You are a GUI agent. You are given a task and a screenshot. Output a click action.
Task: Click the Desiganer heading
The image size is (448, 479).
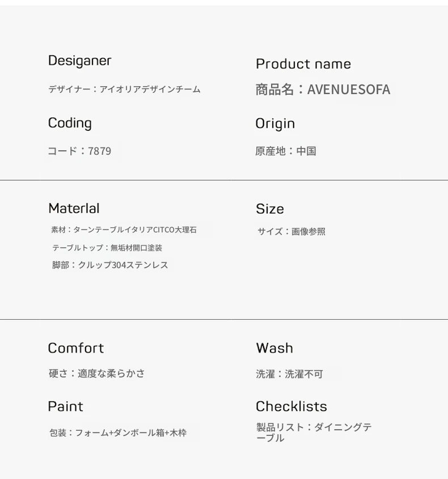pyautogui.click(x=79, y=61)
